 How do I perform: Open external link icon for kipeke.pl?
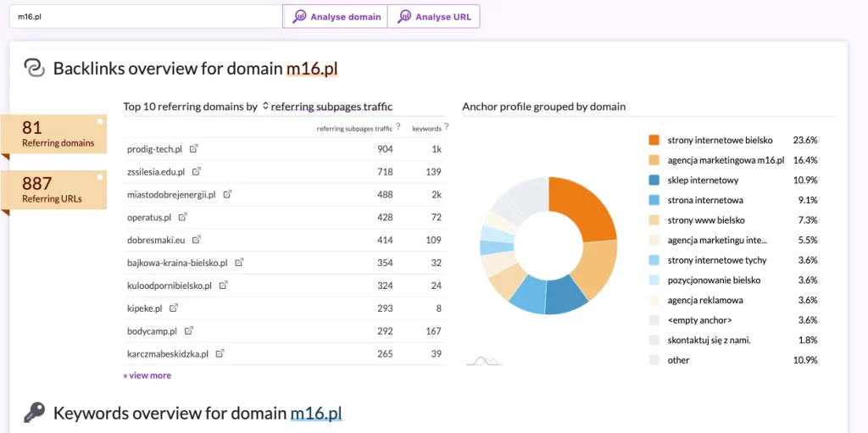pos(174,308)
